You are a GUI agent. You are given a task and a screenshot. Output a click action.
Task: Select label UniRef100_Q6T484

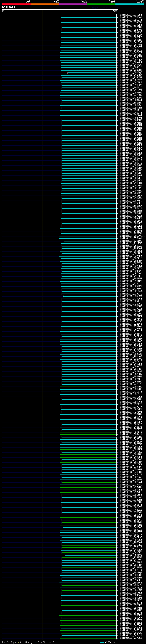point(131,45)
